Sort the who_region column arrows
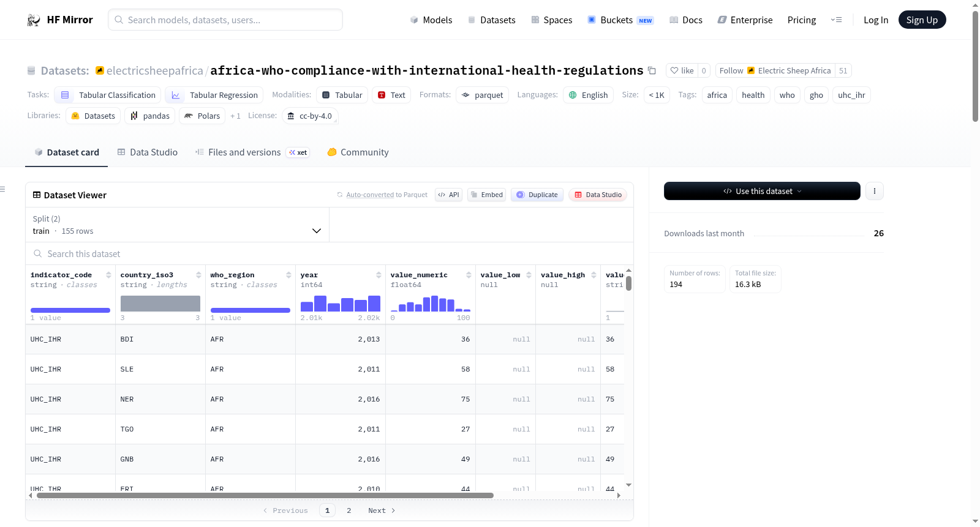The height and width of the screenshot is (527, 980). click(288, 275)
